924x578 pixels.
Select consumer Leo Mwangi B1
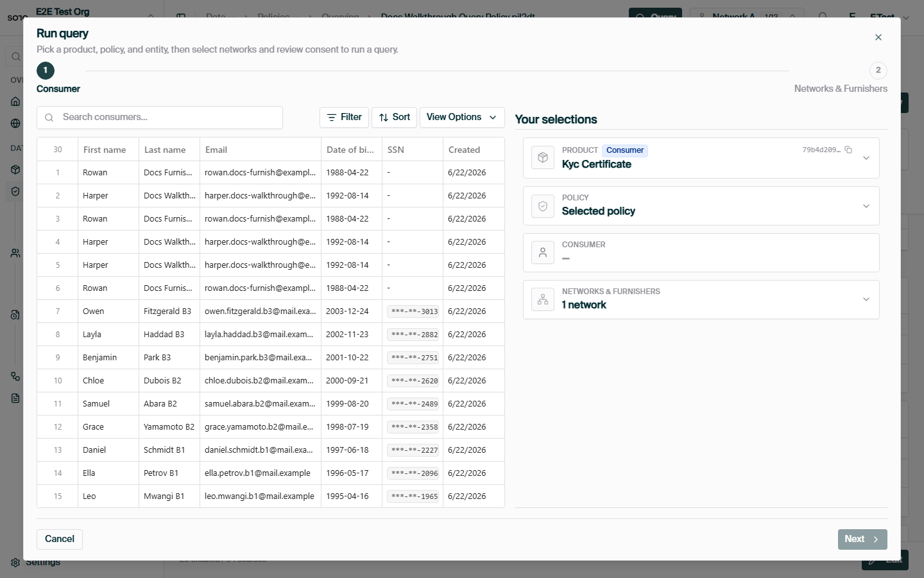click(x=271, y=496)
